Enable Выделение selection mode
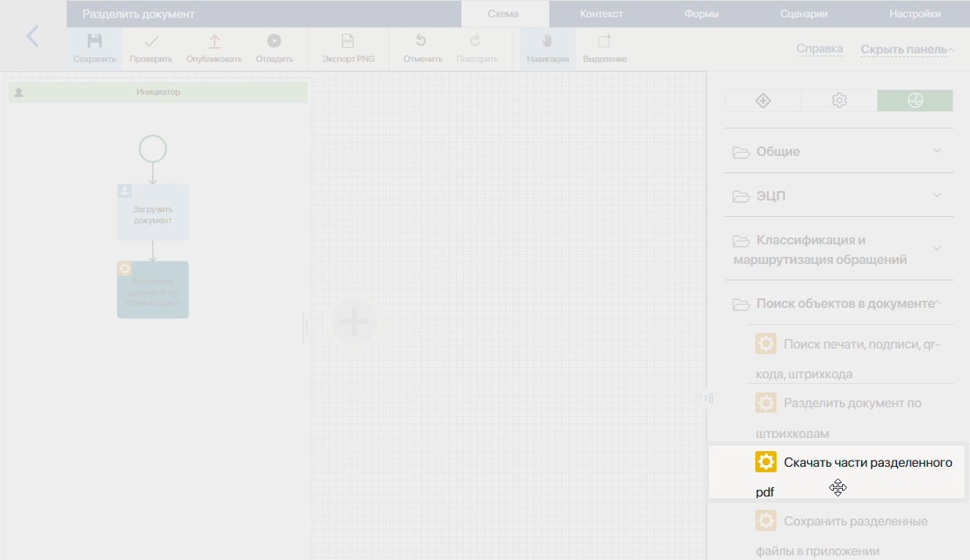970x560 pixels. (x=604, y=42)
